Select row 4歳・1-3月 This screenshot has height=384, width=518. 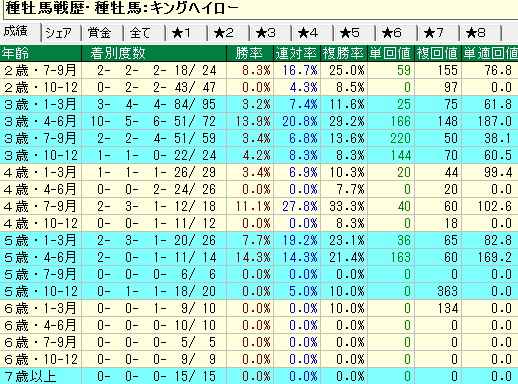259,172
